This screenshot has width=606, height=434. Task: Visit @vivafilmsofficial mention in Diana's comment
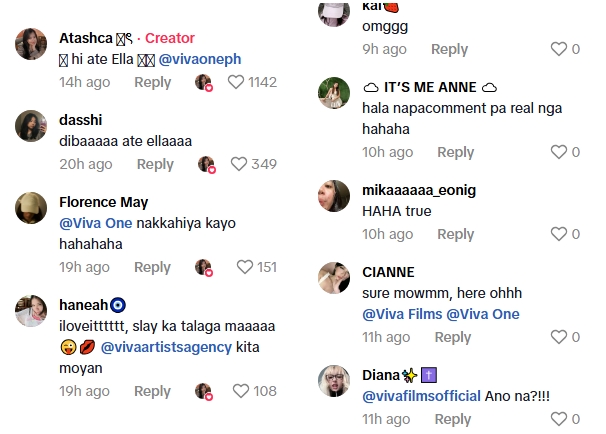pos(421,396)
